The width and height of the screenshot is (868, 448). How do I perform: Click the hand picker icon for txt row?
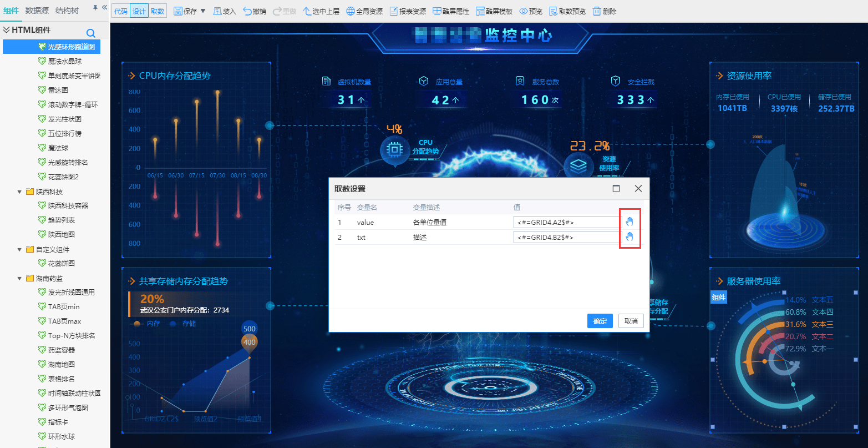pyautogui.click(x=630, y=237)
